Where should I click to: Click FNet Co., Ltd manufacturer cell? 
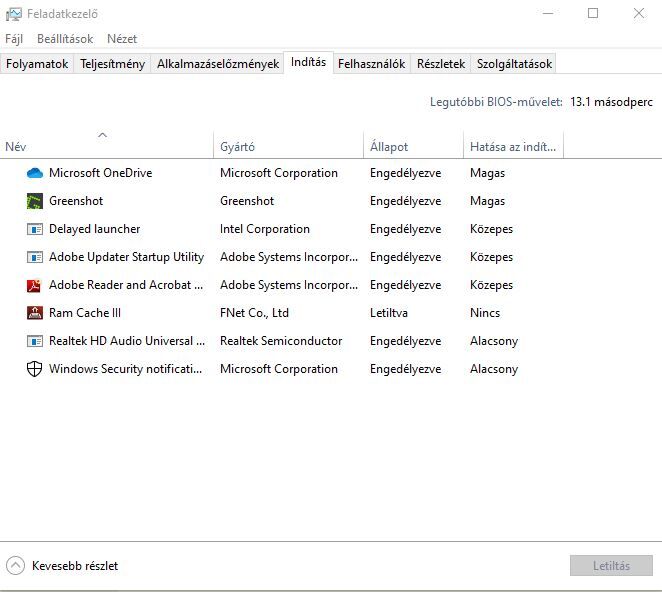coord(254,313)
